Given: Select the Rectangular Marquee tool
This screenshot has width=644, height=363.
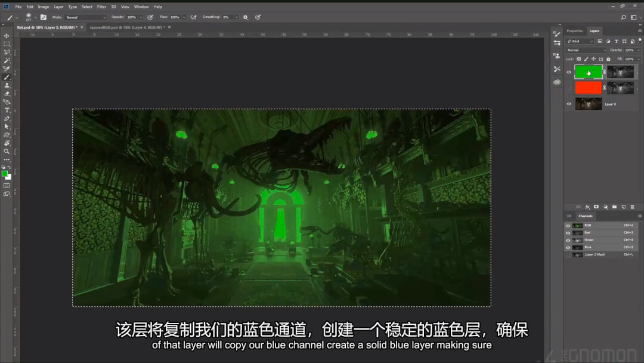Looking at the screenshot, I should (7, 44).
